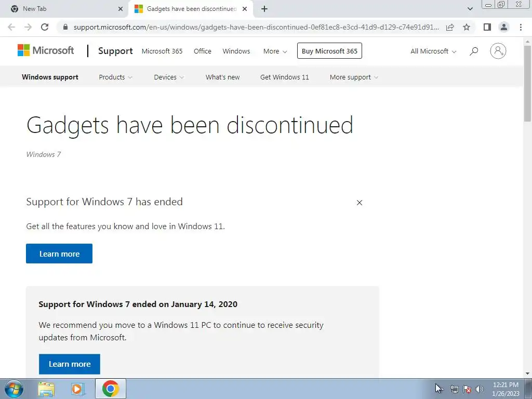This screenshot has width=532, height=399.
Task: Click the Microsoft logo
Action: coord(46,50)
